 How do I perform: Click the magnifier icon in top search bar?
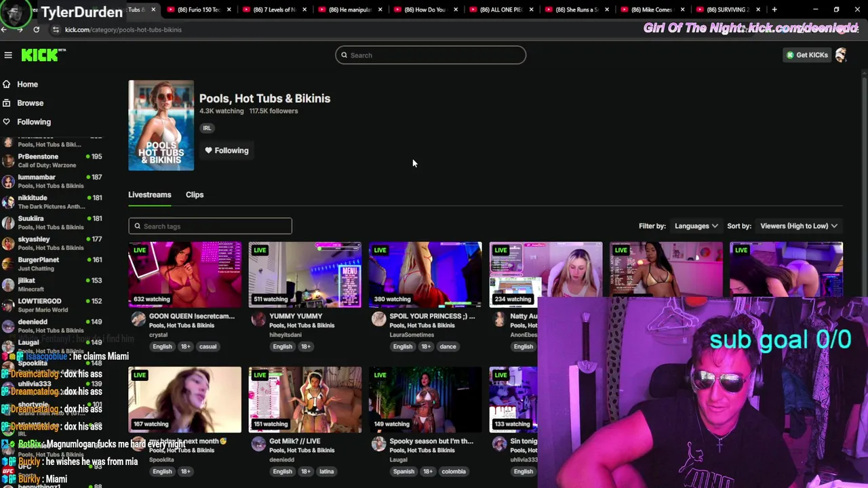coord(344,55)
